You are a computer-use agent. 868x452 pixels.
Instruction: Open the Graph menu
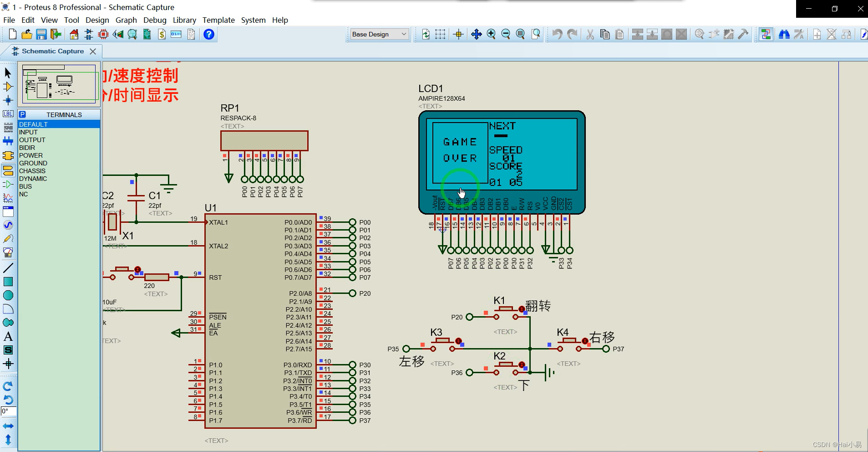click(x=126, y=20)
